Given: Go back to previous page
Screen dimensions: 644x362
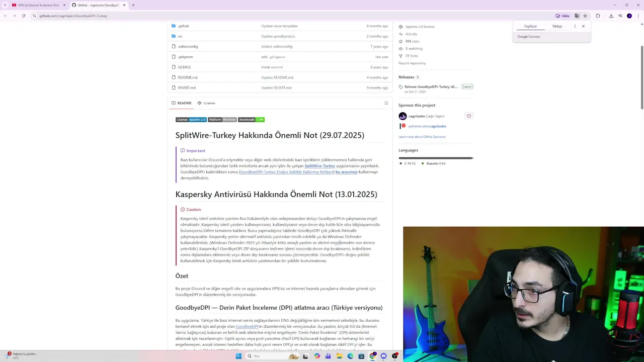Looking at the screenshot, I should 6,16.
